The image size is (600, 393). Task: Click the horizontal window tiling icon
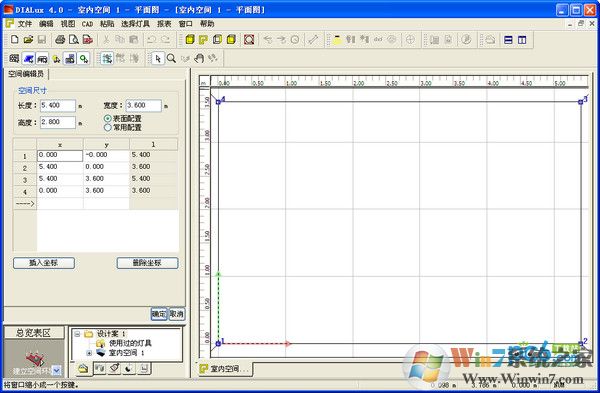[508, 39]
